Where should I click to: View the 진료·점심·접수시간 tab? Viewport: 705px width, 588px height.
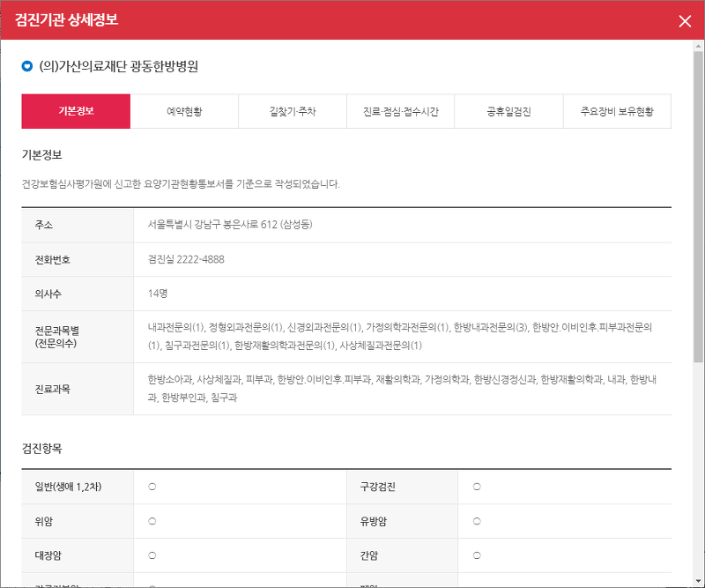[x=402, y=112]
